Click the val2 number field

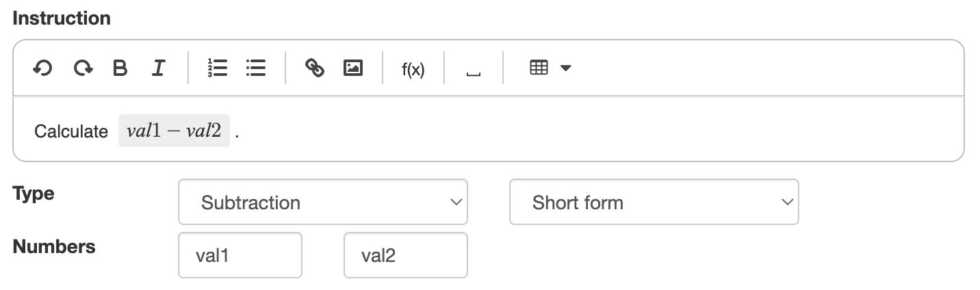[x=405, y=256]
